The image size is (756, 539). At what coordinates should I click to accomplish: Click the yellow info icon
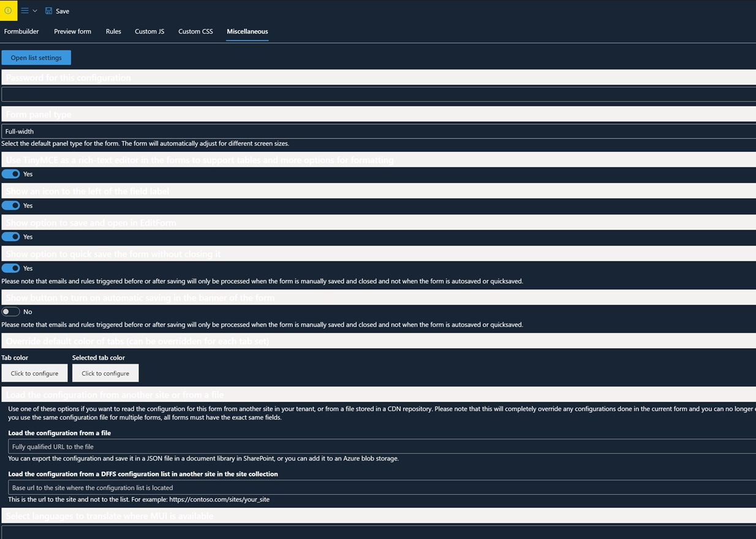coord(9,10)
